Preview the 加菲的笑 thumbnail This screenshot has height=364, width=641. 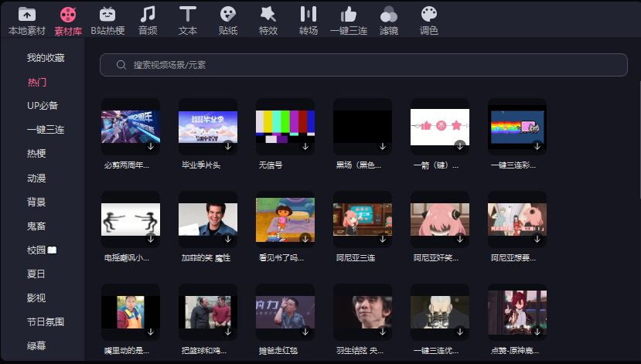[208, 219]
